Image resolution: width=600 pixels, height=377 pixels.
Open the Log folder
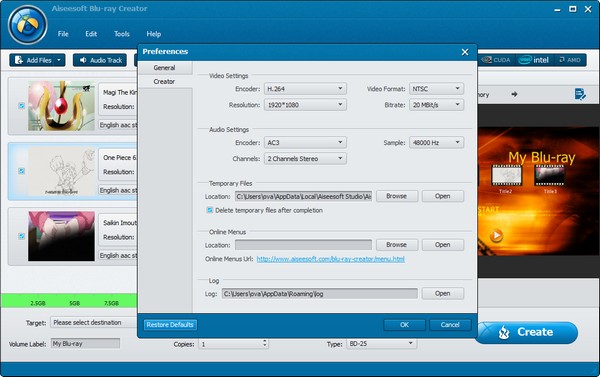443,294
